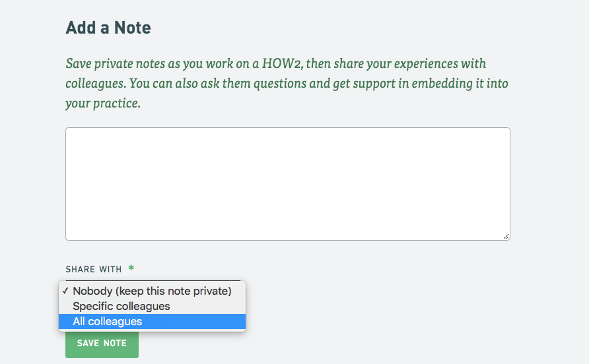Choose 'Specific colleagues' from the list

152,306
